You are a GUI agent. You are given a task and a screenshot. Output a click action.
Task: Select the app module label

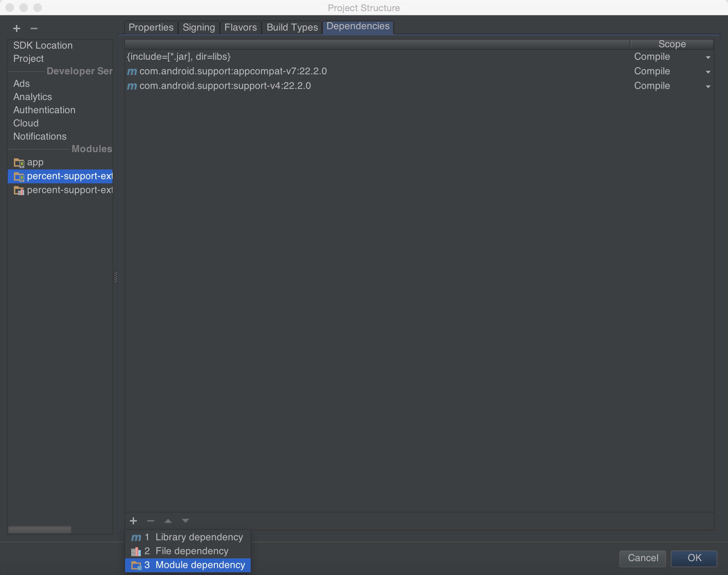35,162
